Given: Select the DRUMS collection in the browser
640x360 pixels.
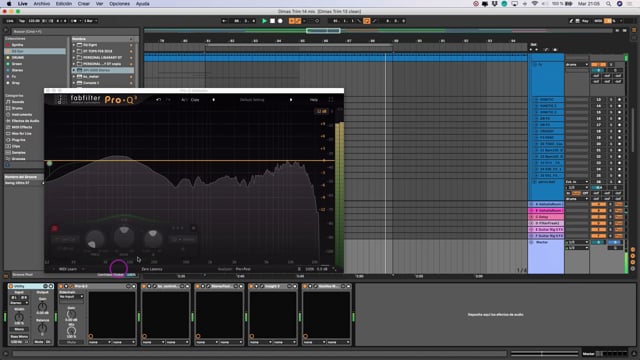Looking at the screenshot, I should point(18,58).
